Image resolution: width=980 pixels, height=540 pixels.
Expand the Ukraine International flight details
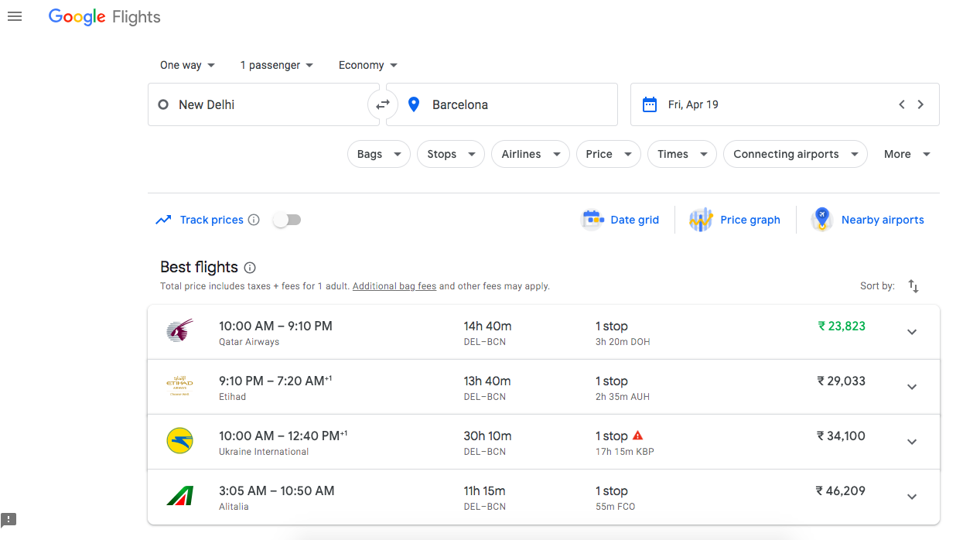pyautogui.click(x=912, y=442)
